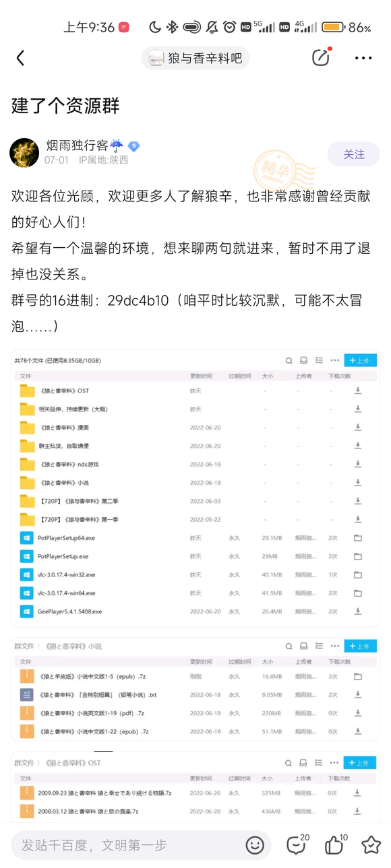This screenshot has height=868, width=391.
Task: Tap the thumbs-up like icon
Action: (335, 844)
